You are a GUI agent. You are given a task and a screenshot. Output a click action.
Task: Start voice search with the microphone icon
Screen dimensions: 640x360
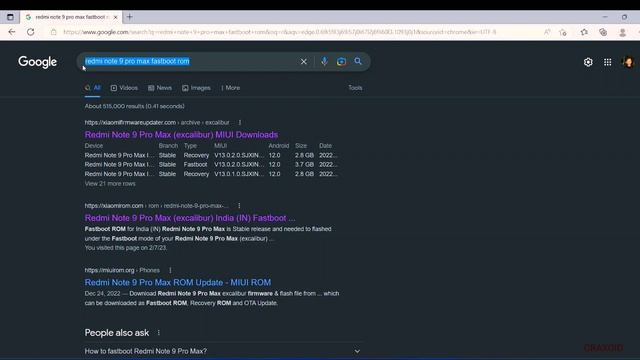coord(324,62)
